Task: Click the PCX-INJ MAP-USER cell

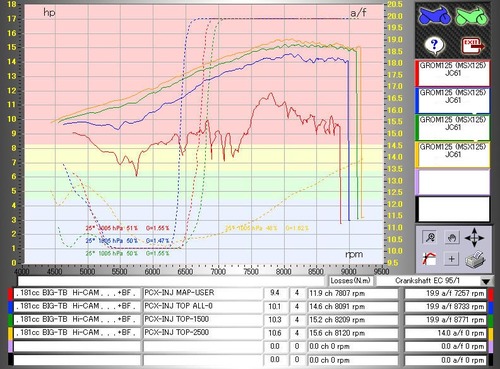Action: coord(203,293)
